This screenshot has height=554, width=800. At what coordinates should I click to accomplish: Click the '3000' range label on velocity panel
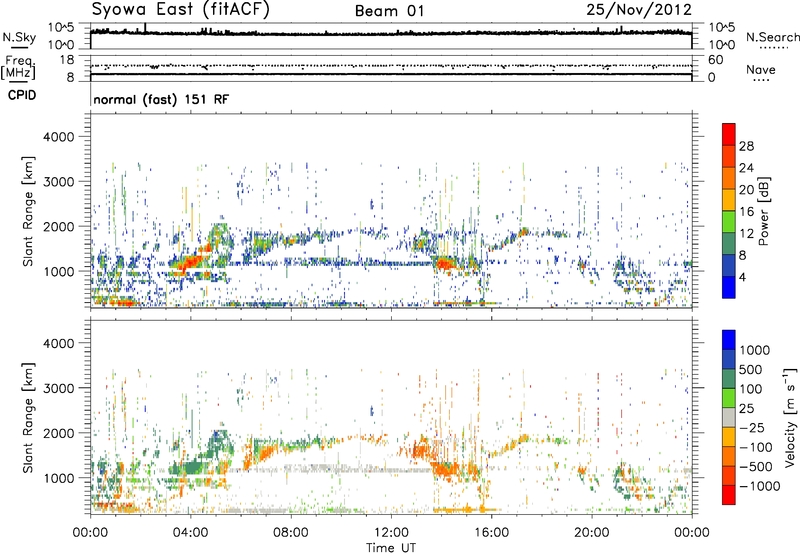pos(59,388)
